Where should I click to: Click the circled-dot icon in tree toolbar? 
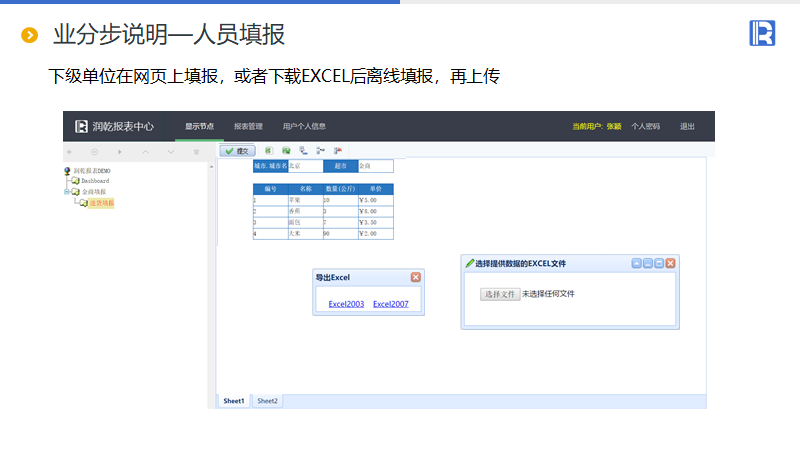pyautogui.click(x=94, y=152)
